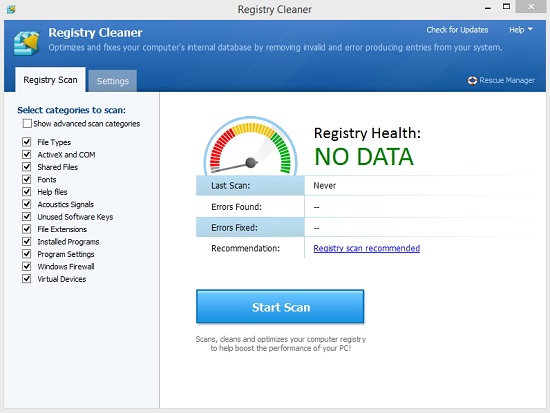Open the Help dropdown menu
Image resolution: width=550 pixels, height=413 pixels.
pyautogui.click(x=521, y=30)
